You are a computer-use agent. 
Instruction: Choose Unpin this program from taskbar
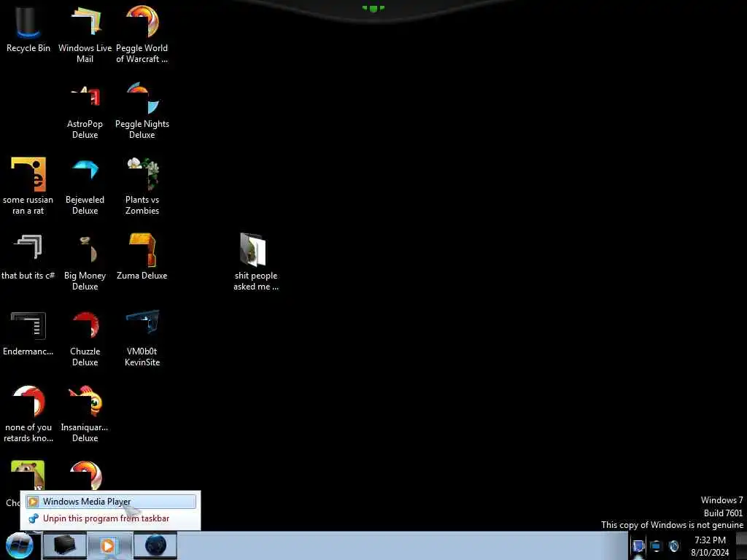coord(111,518)
